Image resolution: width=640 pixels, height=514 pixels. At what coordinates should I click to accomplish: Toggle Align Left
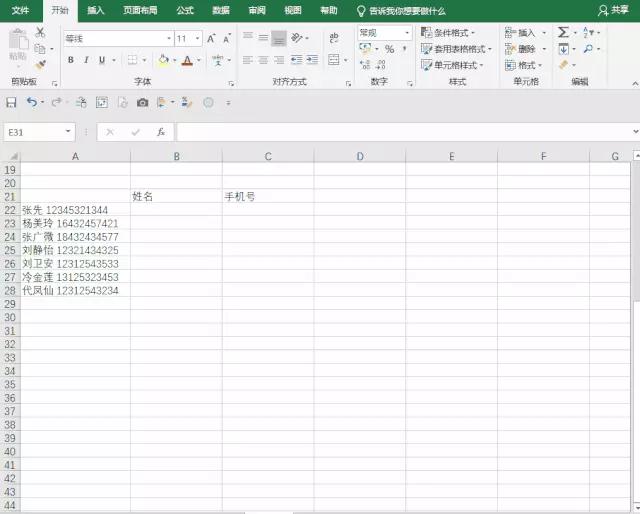coord(248,60)
